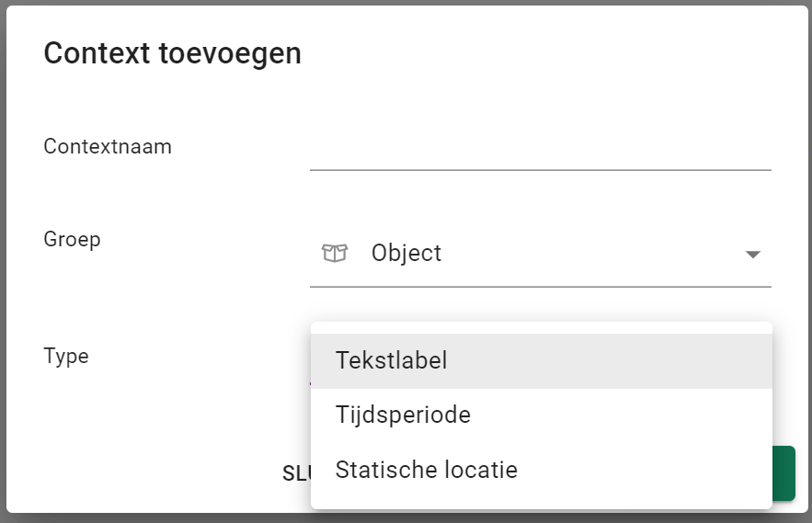
Task: Click the Object text in Groep field
Action: [406, 254]
